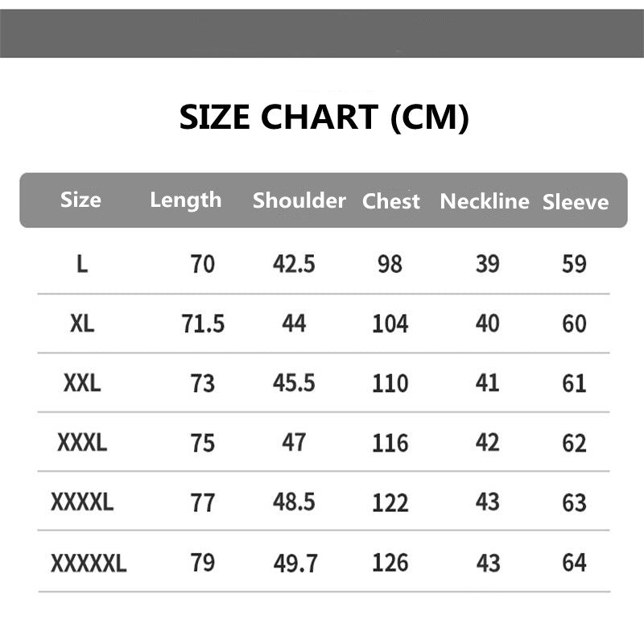644x644 pixels.
Task: Select the XXL size row label
Action: tap(82, 383)
